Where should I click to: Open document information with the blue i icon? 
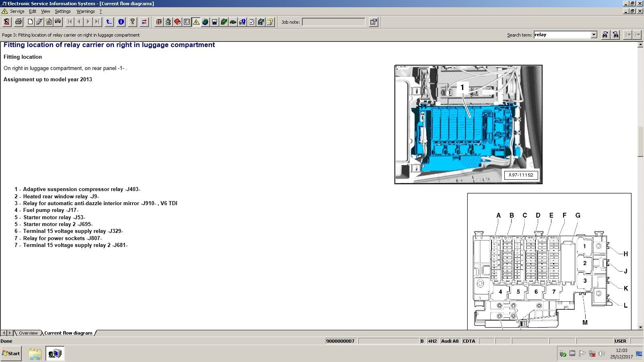(x=121, y=22)
